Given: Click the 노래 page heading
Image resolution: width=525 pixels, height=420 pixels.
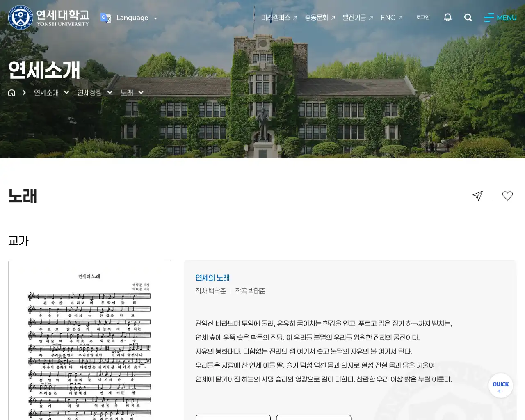Looking at the screenshot, I should (x=23, y=196).
